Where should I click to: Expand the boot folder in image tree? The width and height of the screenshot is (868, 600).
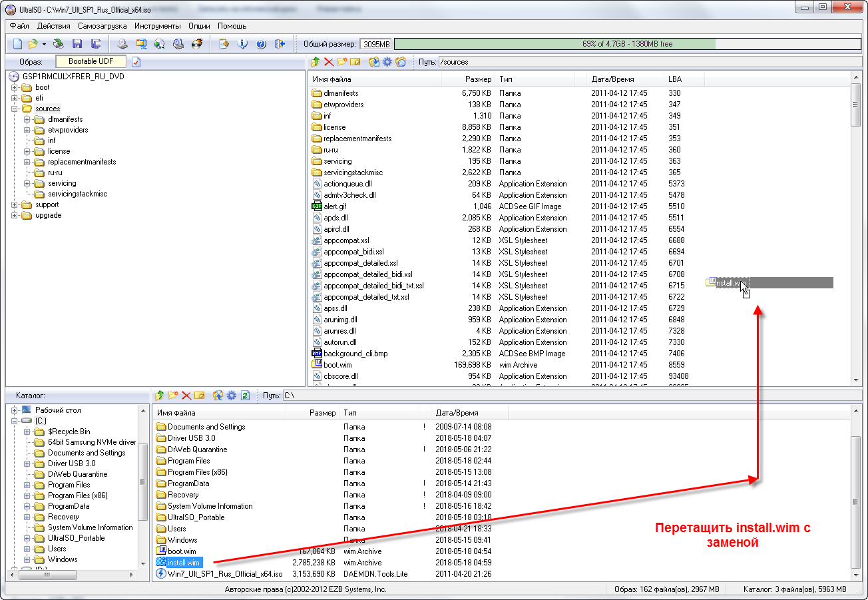(15, 87)
